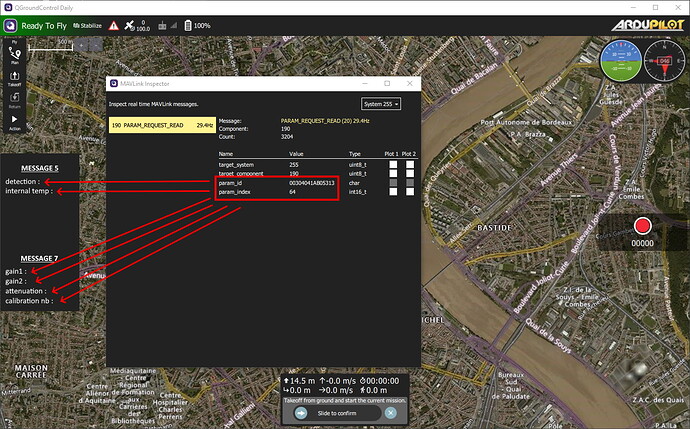This screenshot has width=690, height=429.
Task: Click QGroundControl Daily title bar icon
Action: [x=8, y=7]
